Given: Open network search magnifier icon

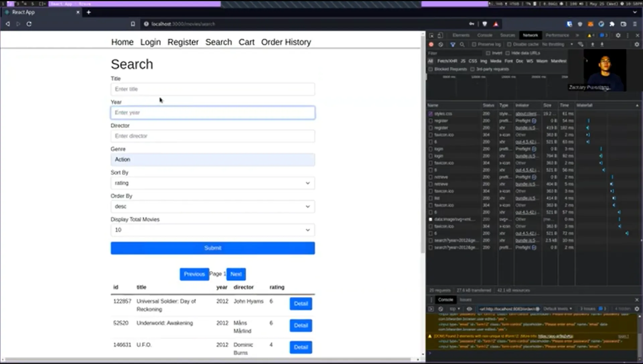Looking at the screenshot, I should (462, 44).
